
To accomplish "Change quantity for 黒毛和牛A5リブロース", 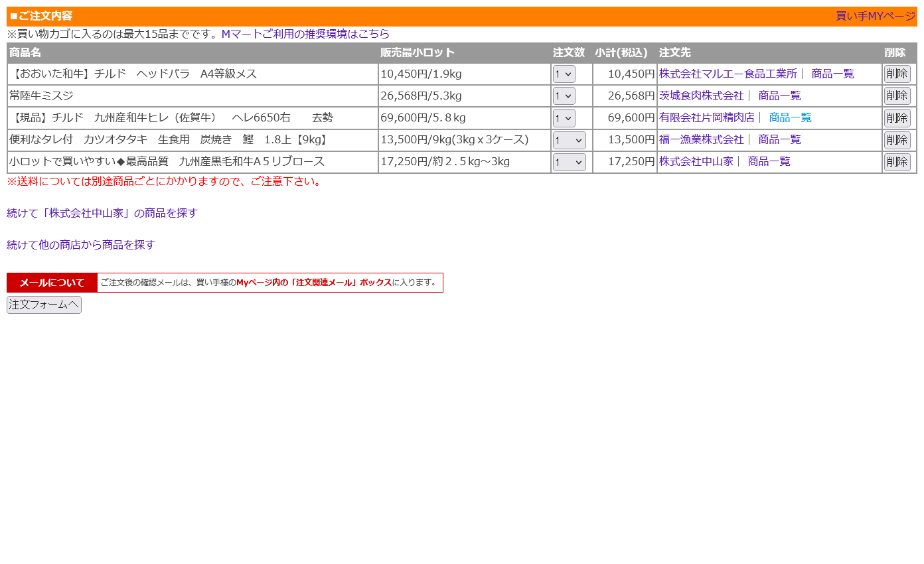I will pyautogui.click(x=569, y=162).
